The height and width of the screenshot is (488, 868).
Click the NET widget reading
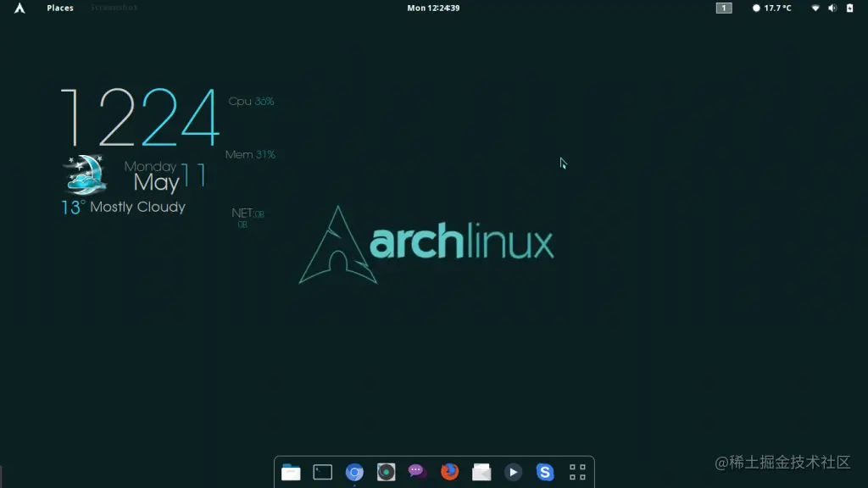[248, 218]
